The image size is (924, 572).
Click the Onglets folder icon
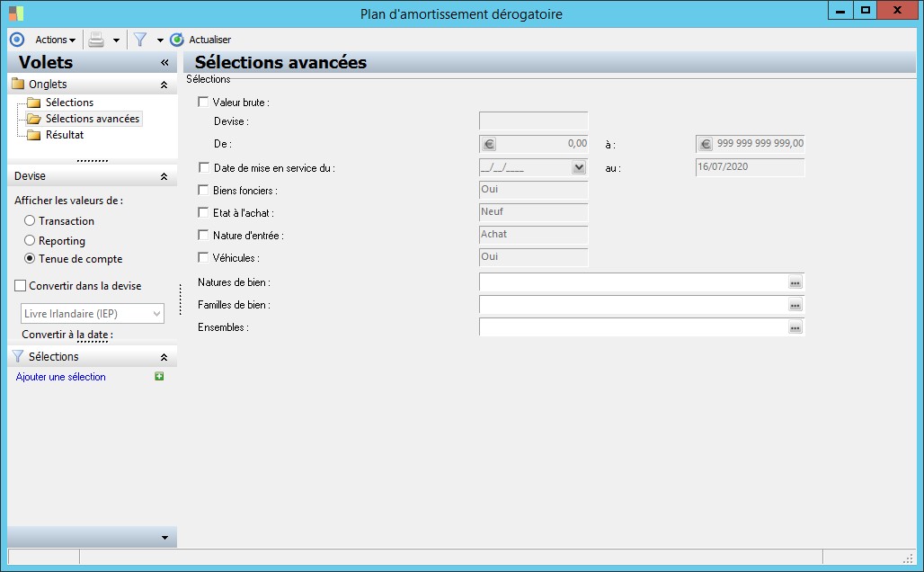18,84
